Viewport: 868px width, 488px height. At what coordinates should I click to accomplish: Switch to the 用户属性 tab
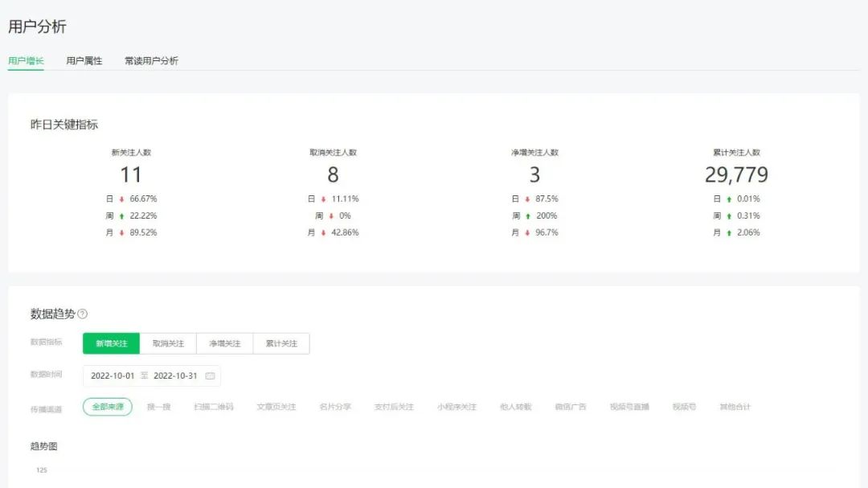[x=84, y=60]
